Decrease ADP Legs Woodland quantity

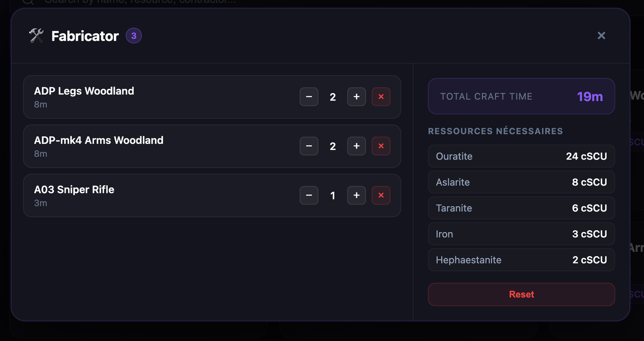pos(309,97)
